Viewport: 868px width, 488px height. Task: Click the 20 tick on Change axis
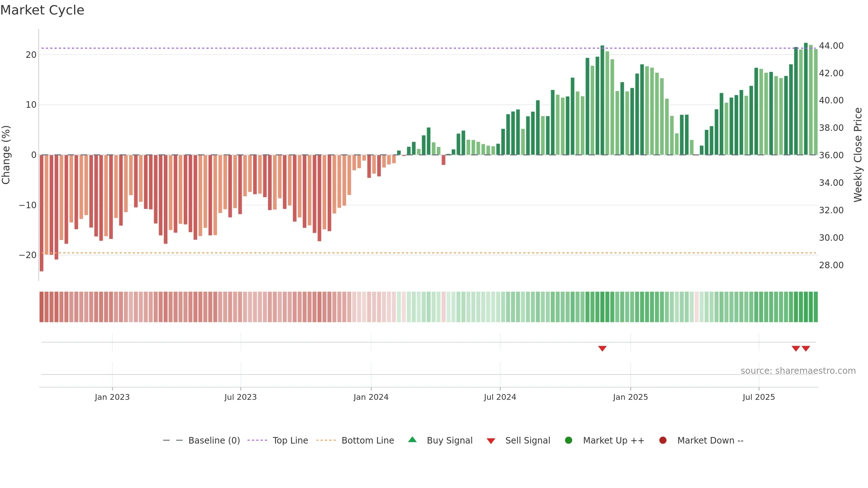coord(31,55)
